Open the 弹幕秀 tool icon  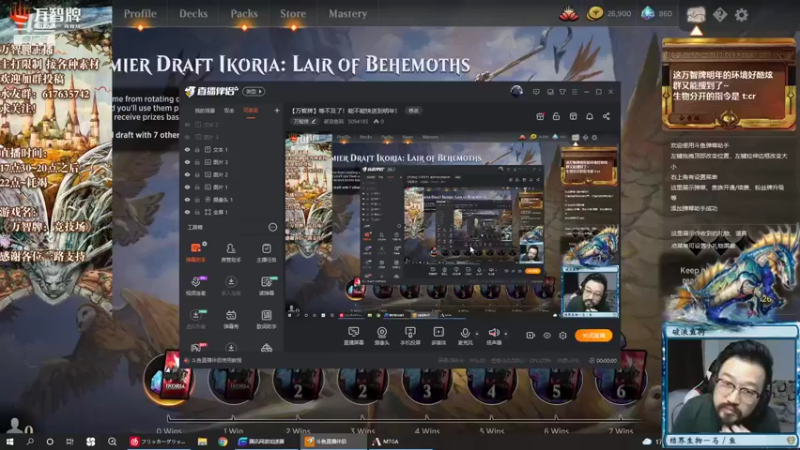(231, 319)
